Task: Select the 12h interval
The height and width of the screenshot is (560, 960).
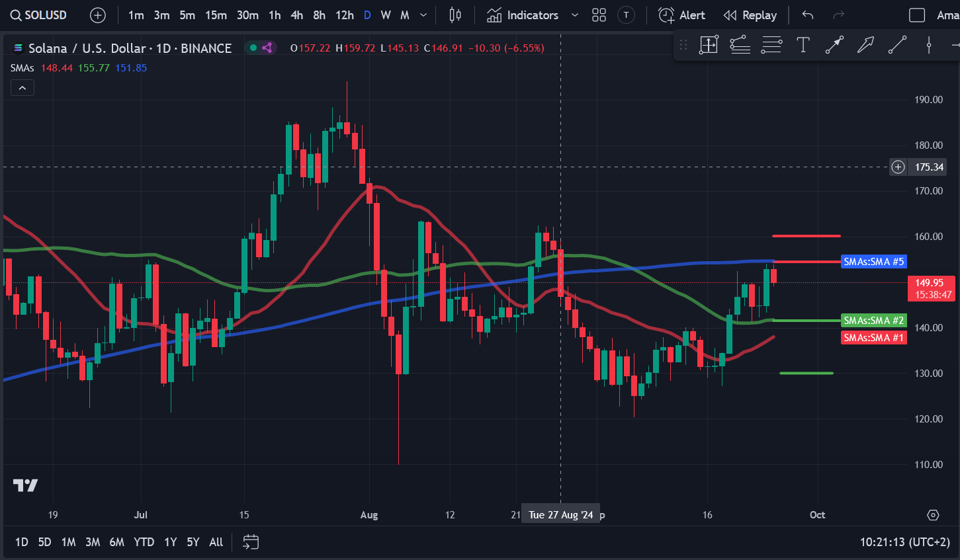Action: (344, 15)
